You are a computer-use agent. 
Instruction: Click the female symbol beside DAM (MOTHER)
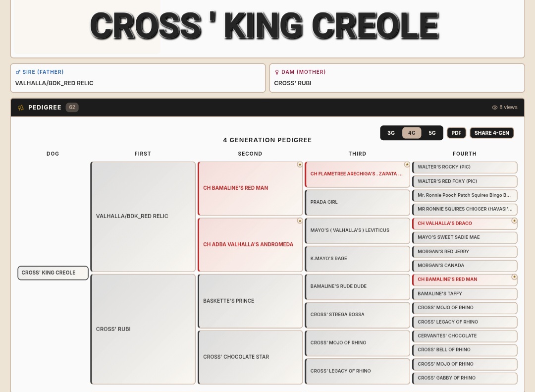tap(277, 72)
